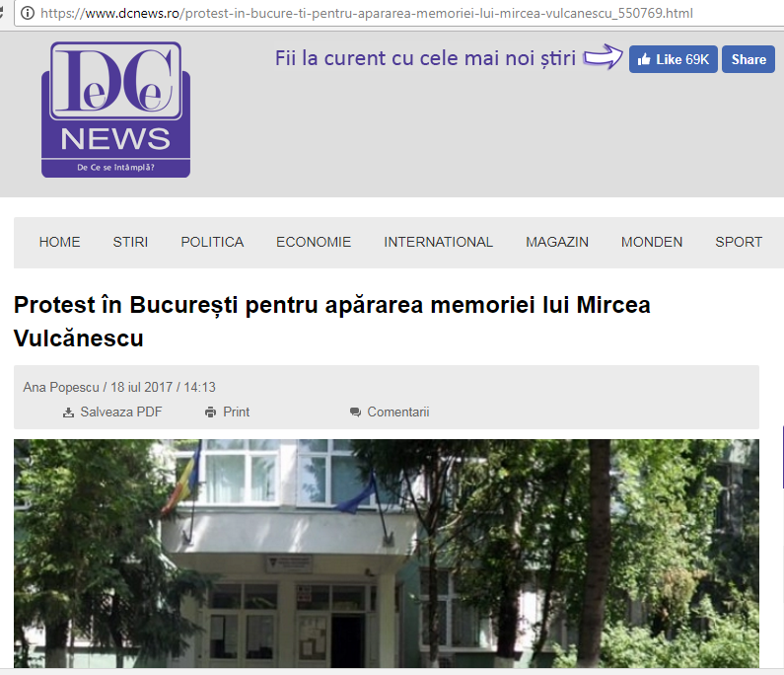Select the MAGAZIN menu item
The image size is (784, 675).
click(x=557, y=242)
